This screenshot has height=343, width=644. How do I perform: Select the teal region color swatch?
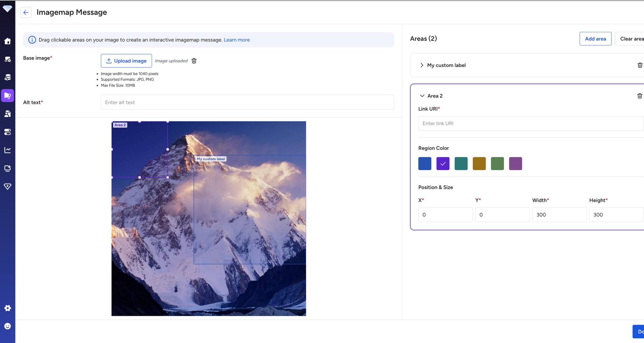461,163
